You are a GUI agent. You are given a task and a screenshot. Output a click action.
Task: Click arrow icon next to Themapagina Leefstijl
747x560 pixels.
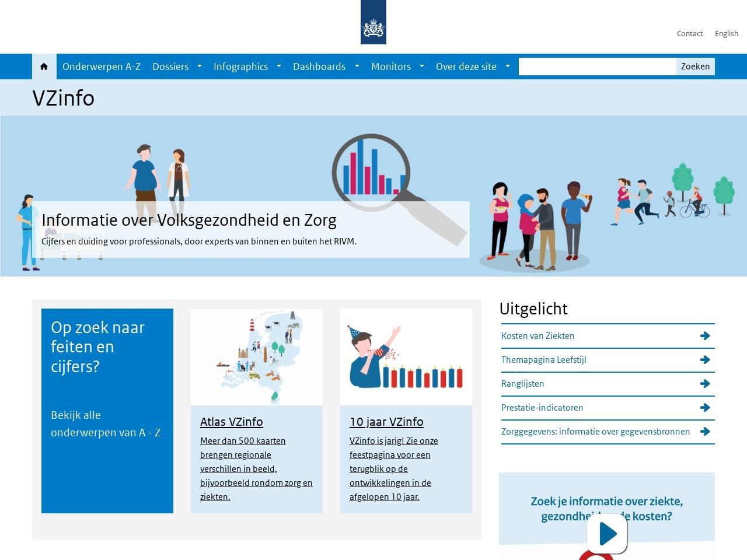[705, 360]
